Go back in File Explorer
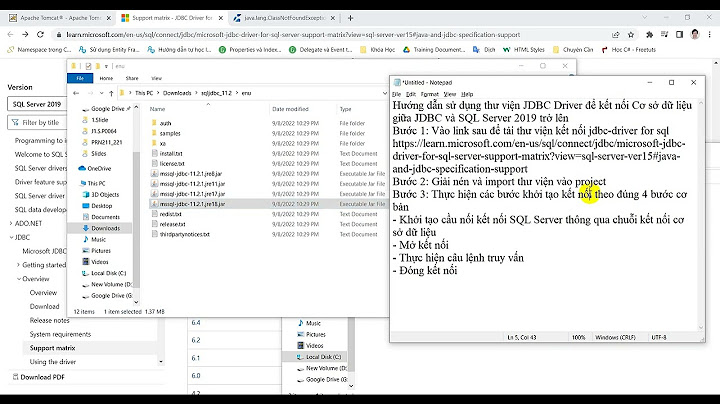The image size is (720, 404). 76,93
